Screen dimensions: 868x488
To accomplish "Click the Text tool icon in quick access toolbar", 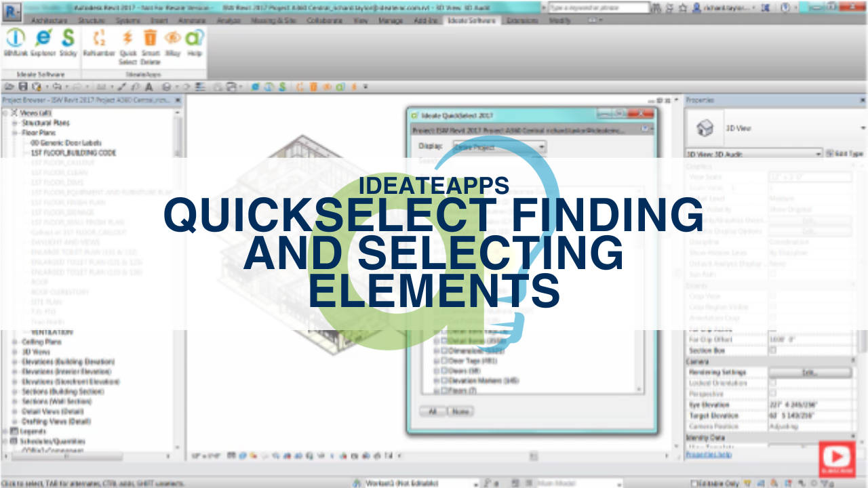I will (x=149, y=87).
